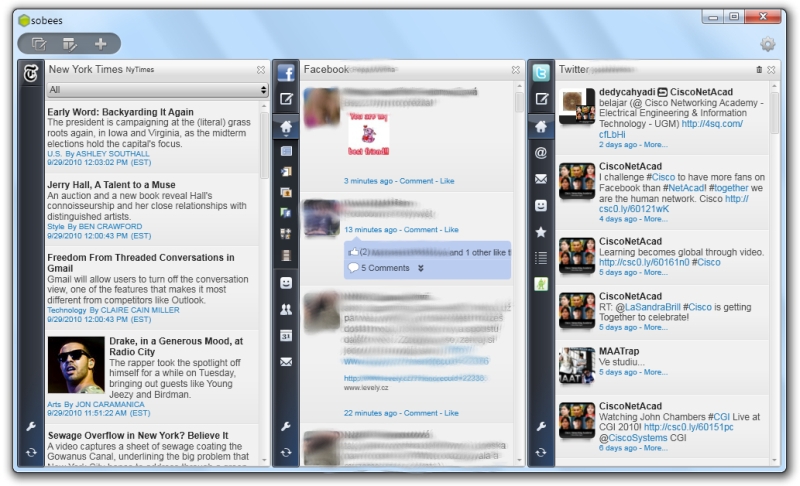Open Twitter lists icon
This screenshot has height=486, width=800.
[x=541, y=258]
